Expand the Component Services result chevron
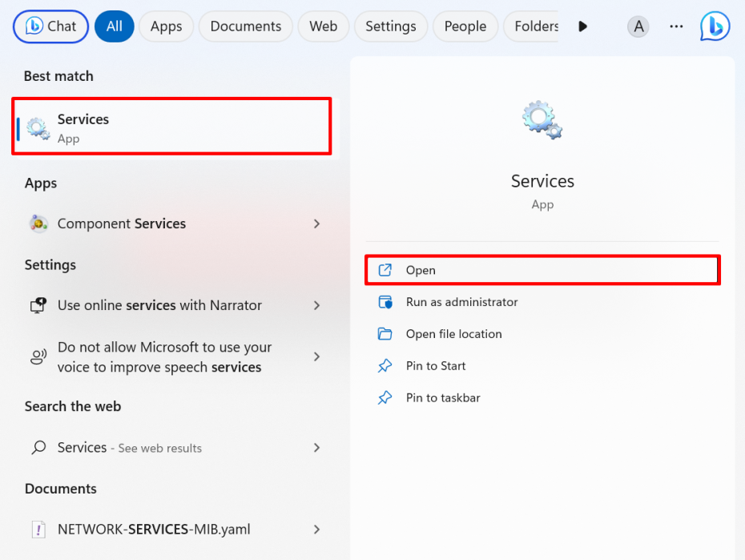745x560 pixels. (317, 224)
